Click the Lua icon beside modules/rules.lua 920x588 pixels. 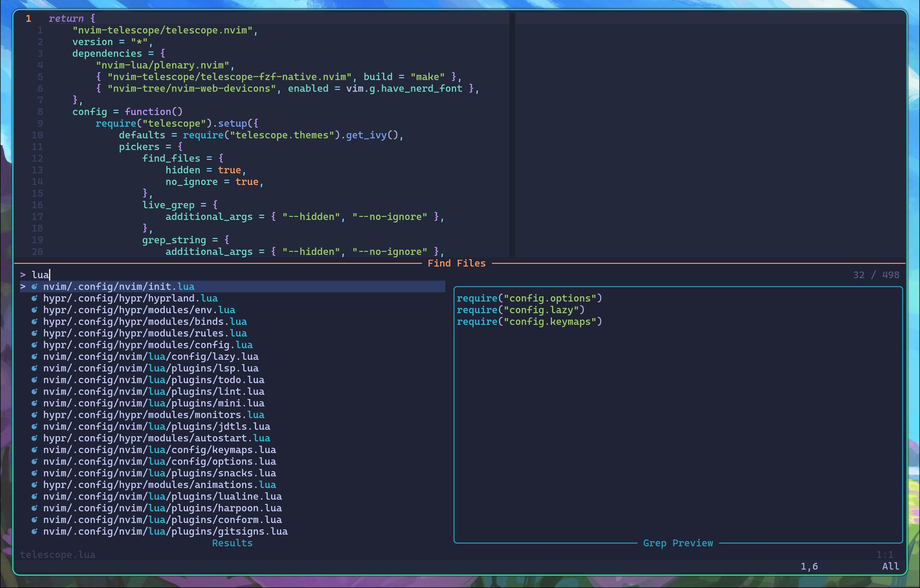click(x=34, y=333)
